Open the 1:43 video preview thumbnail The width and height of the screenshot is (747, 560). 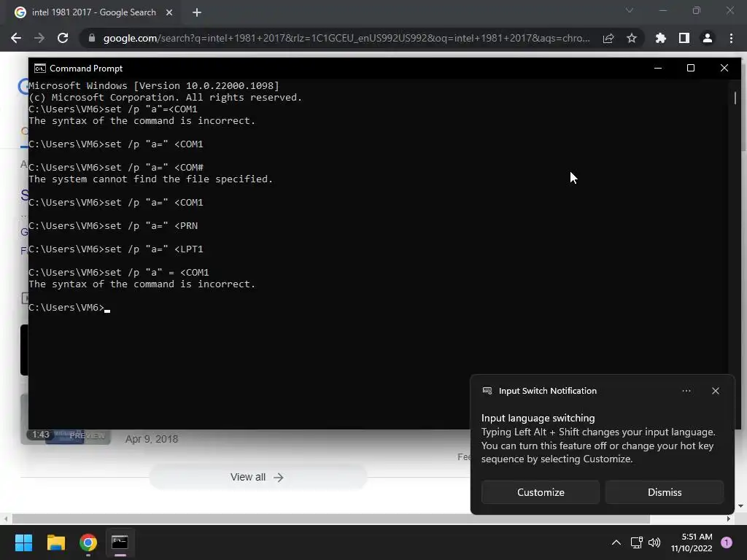click(x=66, y=436)
